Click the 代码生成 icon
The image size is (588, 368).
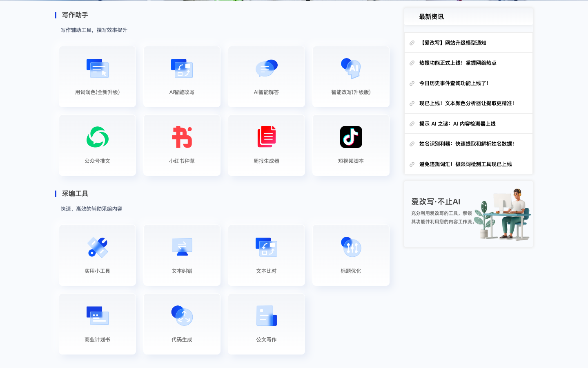[x=182, y=316]
